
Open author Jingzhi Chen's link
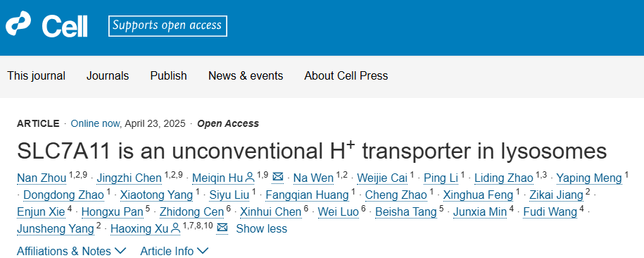point(130,178)
